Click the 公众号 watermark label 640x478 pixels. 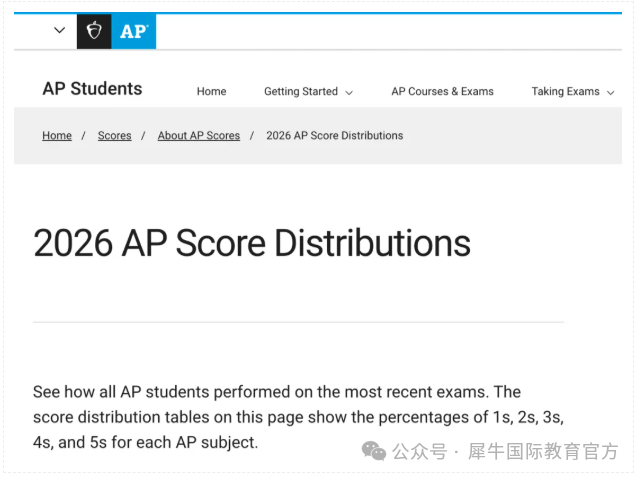(x=420, y=451)
